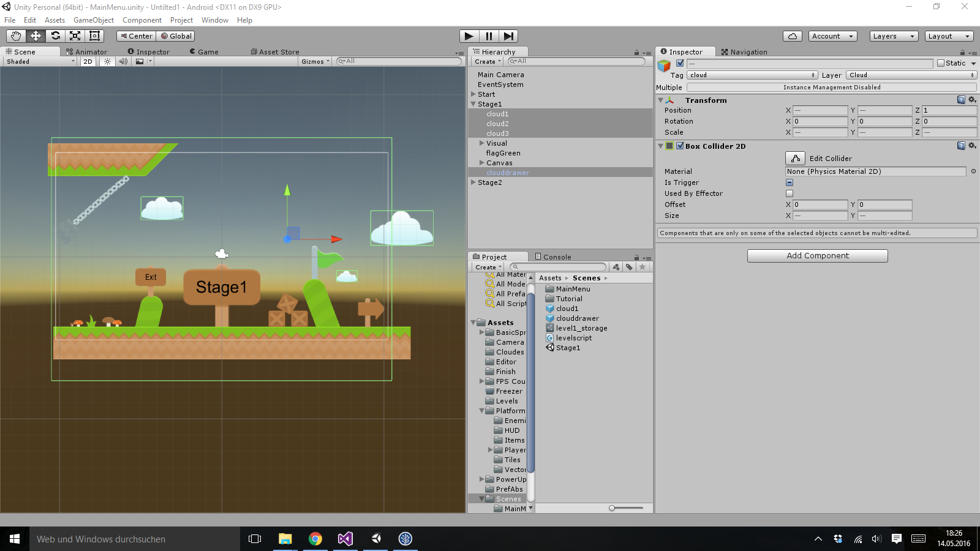Select the Move tool in toolbar
Image resolution: width=980 pixels, height=551 pixels.
36,36
